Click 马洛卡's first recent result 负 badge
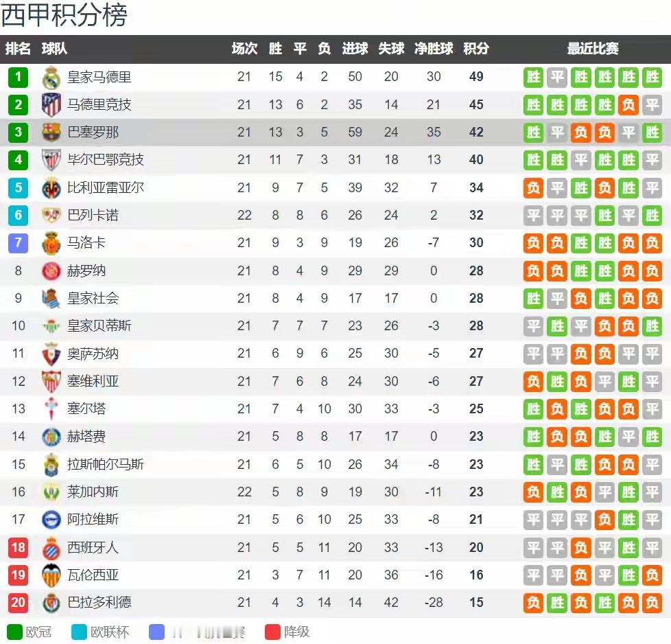Image resolution: width=671 pixels, height=644 pixels. [x=533, y=243]
